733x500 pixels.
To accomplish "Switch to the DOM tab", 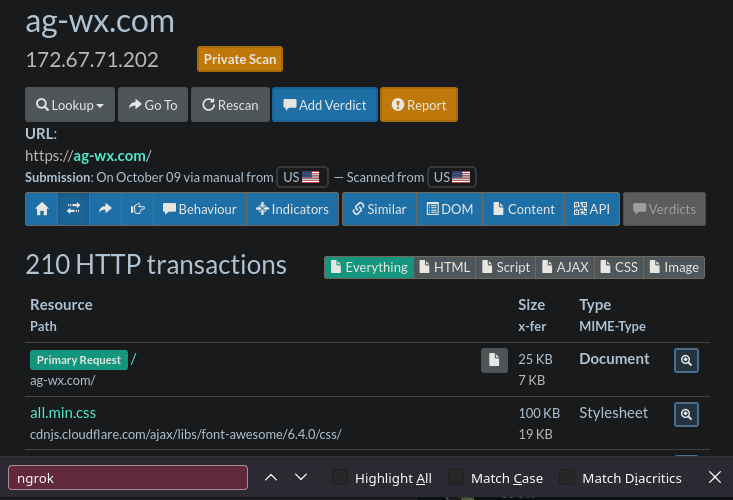I will click(450, 209).
